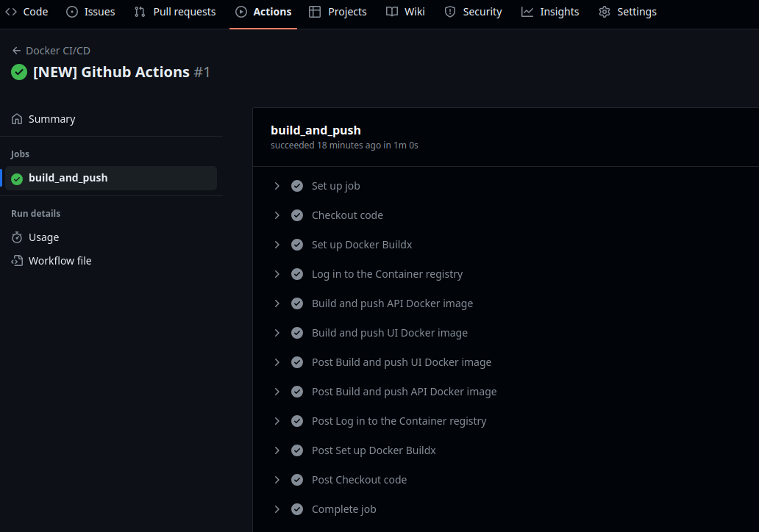Expand Post Log in to Container registry step
Image resolution: width=759 pixels, height=532 pixels.
coord(277,421)
